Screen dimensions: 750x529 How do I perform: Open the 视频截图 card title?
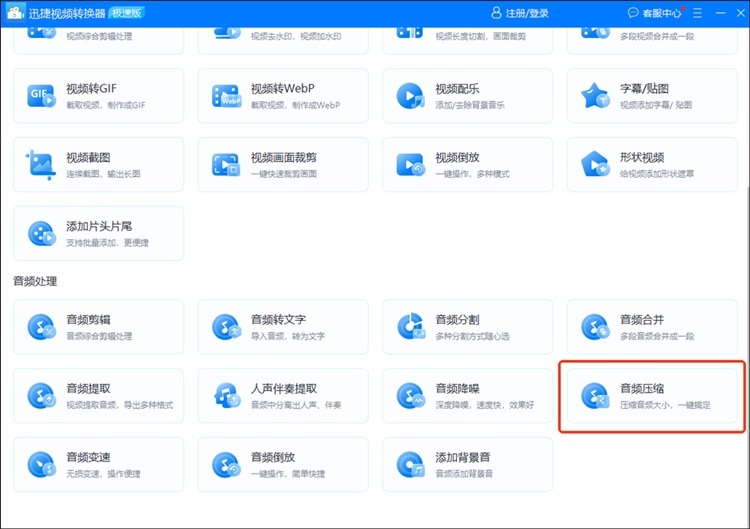click(x=88, y=157)
